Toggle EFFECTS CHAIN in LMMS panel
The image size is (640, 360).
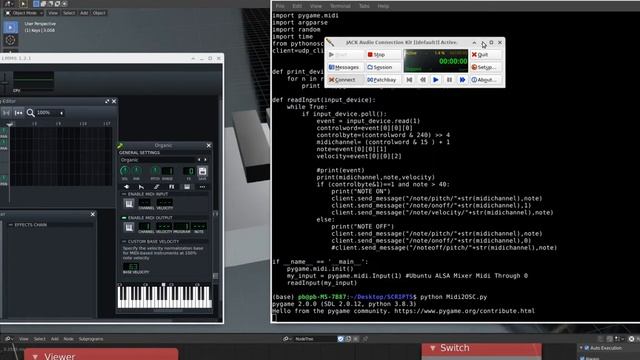click(x=11, y=225)
